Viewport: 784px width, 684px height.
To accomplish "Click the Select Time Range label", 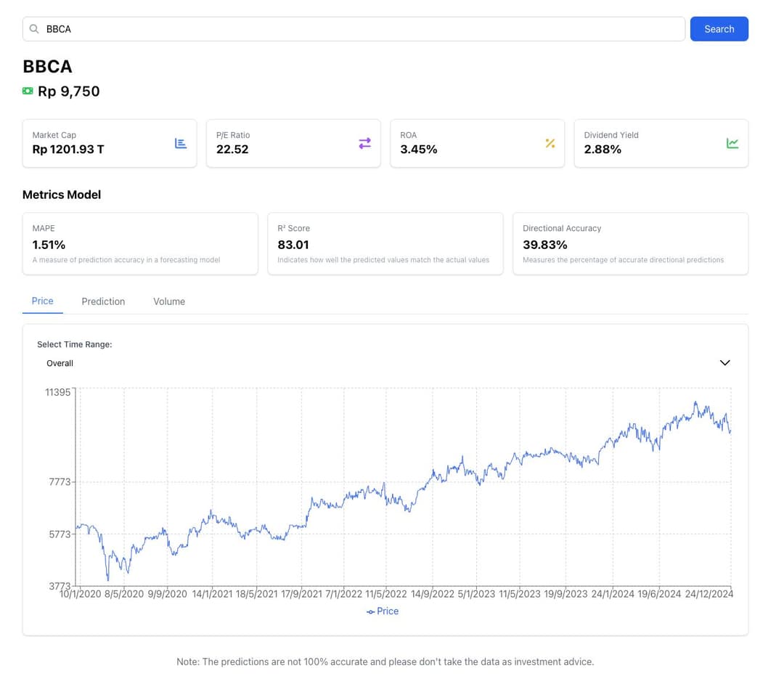I will point(75,344).
